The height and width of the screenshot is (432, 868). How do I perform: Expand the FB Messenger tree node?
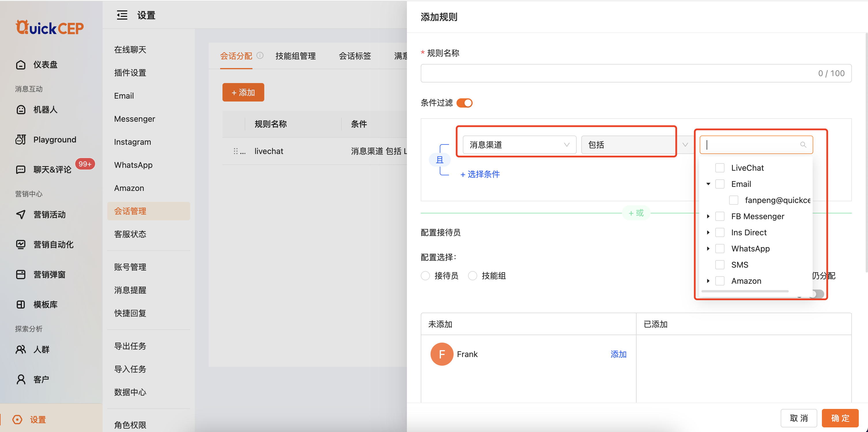click(708, 216)
